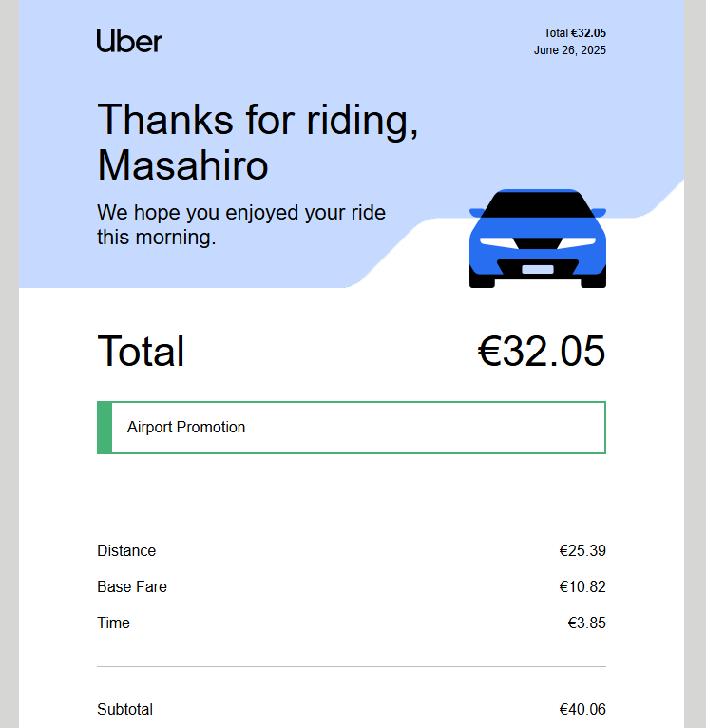
Task: Click the blue car illustration
Action: click(x=538, y=239)
